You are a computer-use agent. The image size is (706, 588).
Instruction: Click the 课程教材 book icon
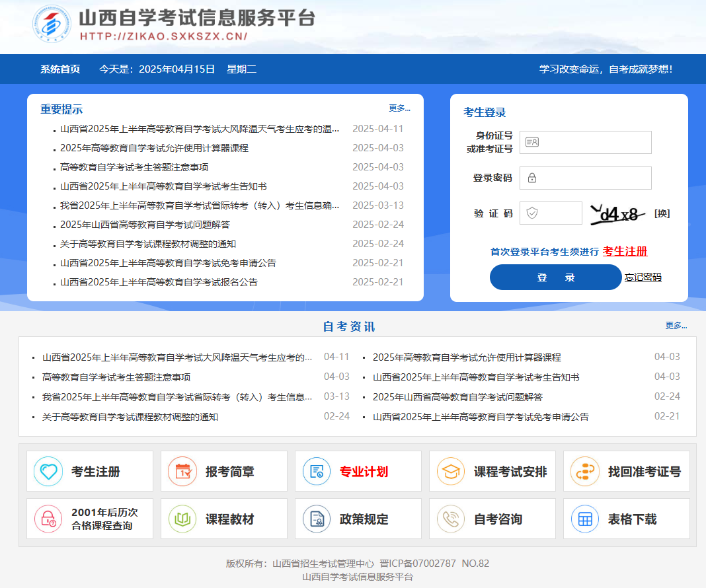point(182,518)
